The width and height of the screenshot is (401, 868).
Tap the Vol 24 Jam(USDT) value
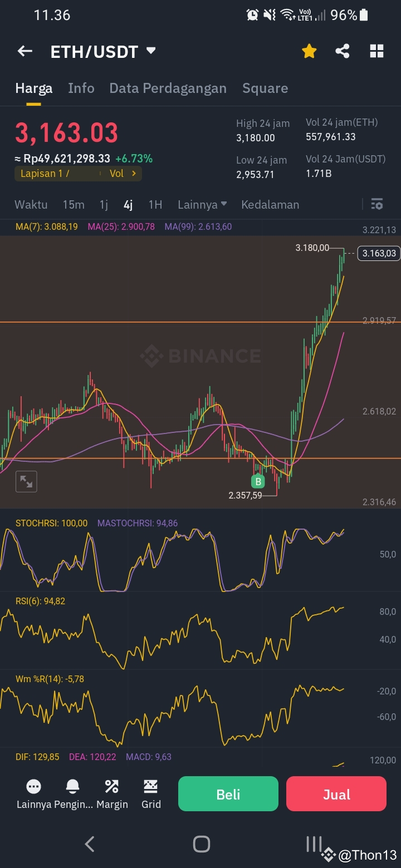[319, 173]
